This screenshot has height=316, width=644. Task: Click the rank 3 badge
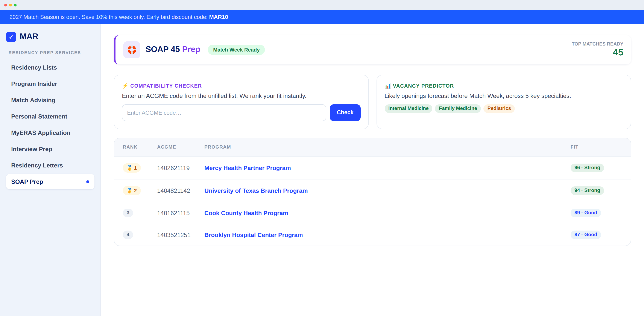pos(128,213)
